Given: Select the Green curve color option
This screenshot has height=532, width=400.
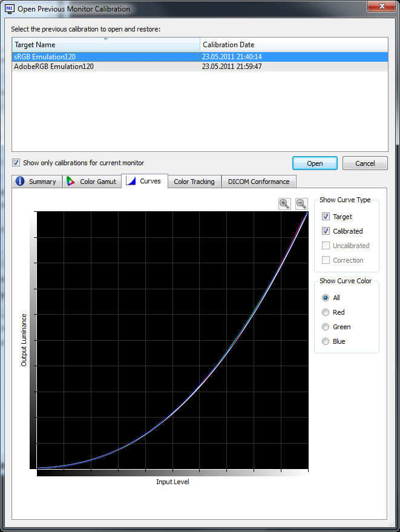Looking at the screenshot, I should [x=326, y=327].
